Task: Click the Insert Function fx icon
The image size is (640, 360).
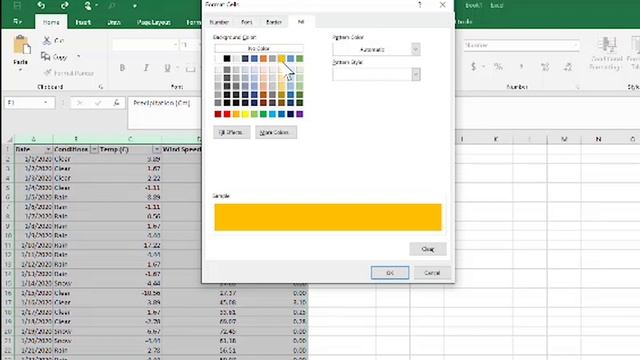Action: [x=116, y=103]
